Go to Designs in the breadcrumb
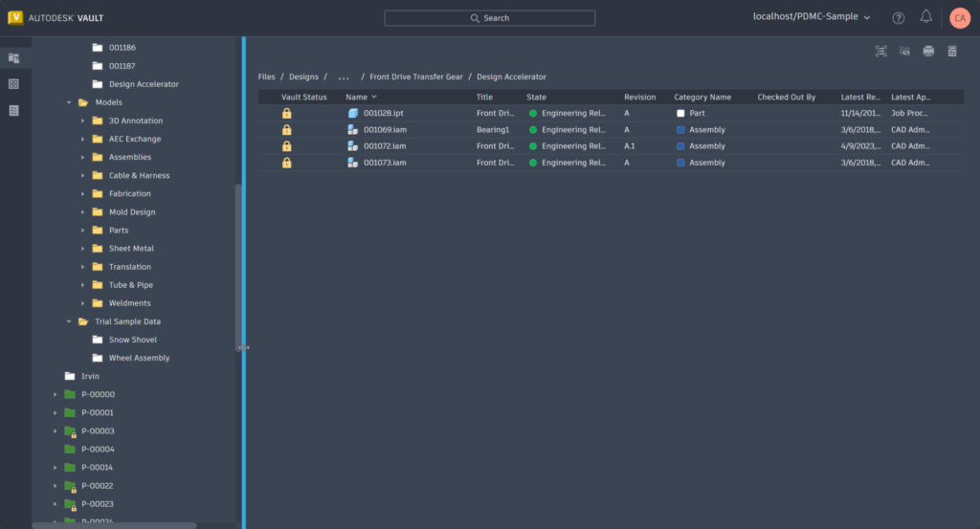 (303, 77)
